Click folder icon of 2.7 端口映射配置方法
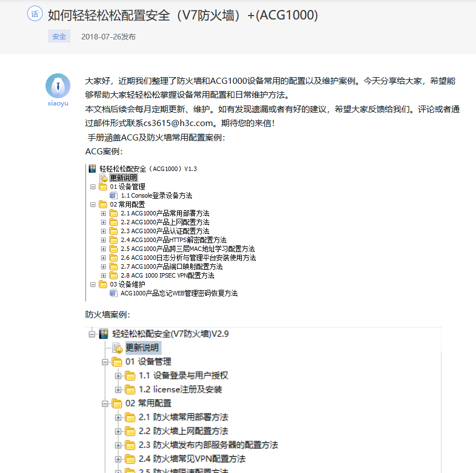This screenshot has width=476, height=473. pos(114,266)
